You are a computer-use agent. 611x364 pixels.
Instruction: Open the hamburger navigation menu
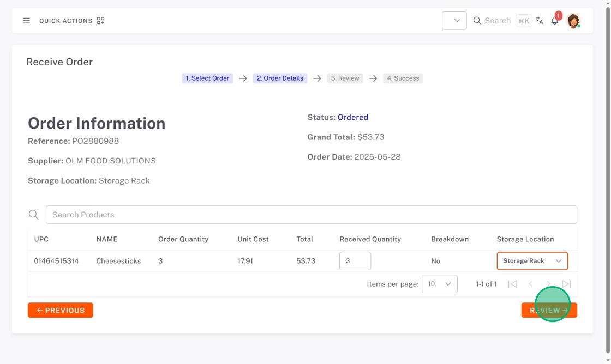pyautogui.click(x=26, y=21)
